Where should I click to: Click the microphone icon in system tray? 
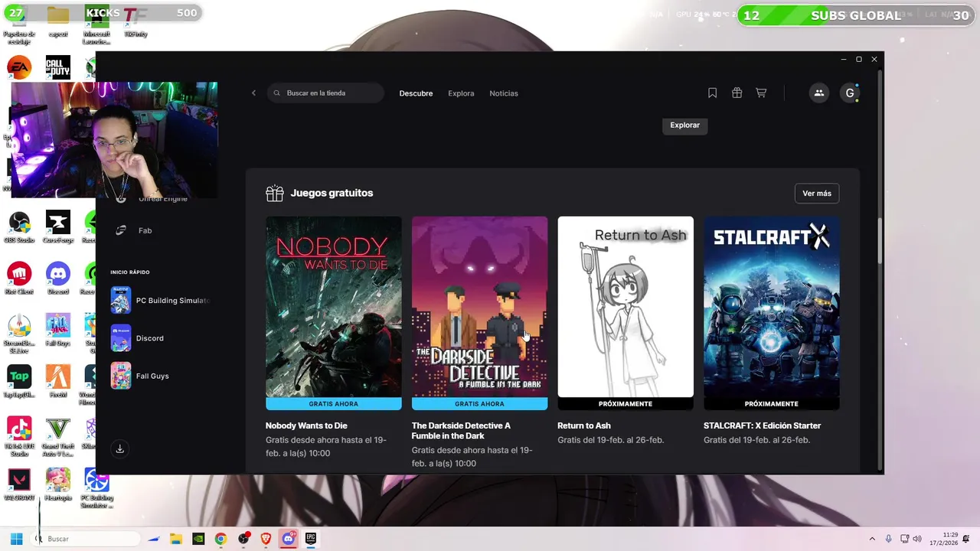click(x=889, y=540)
